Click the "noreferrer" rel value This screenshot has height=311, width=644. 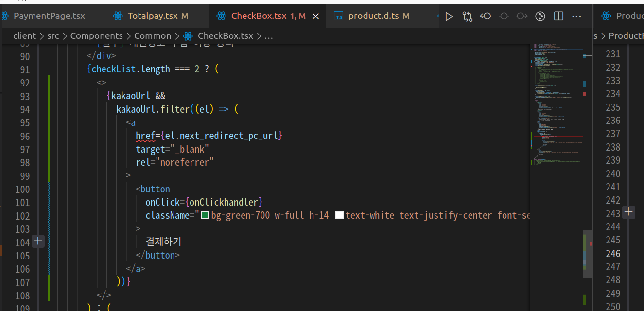tap(185, 162)
